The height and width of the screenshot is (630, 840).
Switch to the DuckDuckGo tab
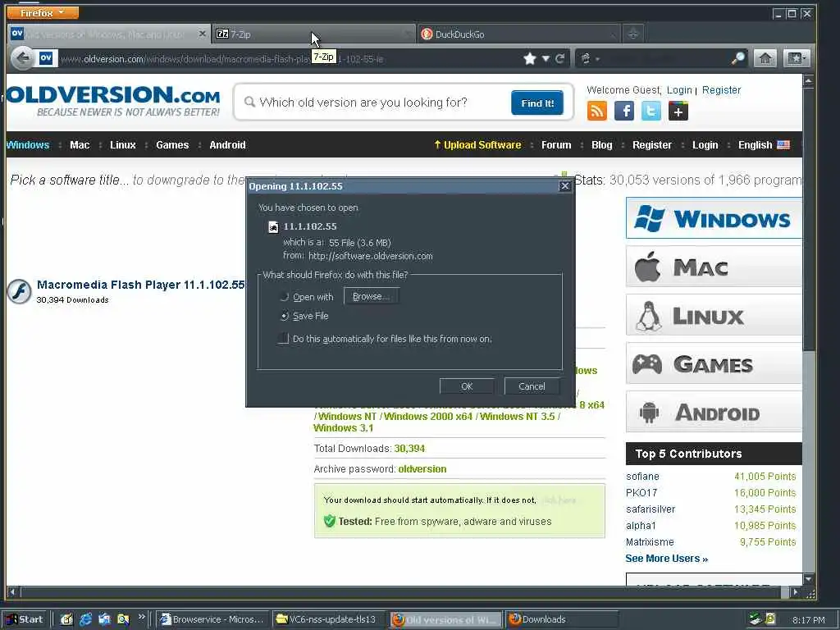(518, 34)
